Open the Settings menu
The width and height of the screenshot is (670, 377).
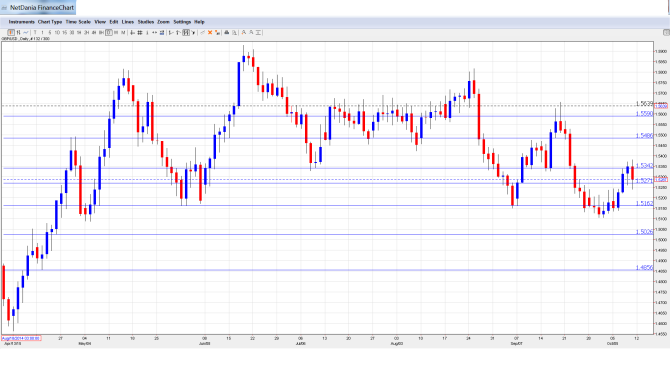182,22
